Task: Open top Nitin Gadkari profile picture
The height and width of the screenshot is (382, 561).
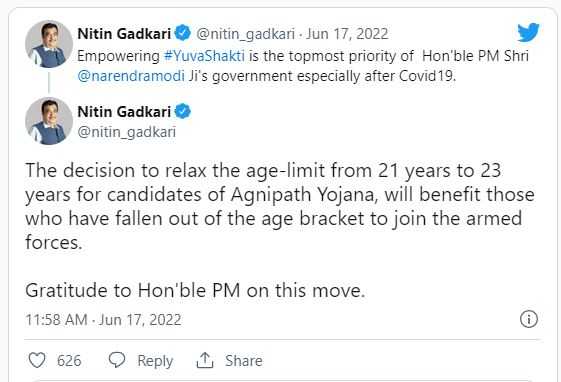Action: tap(49, 44)
